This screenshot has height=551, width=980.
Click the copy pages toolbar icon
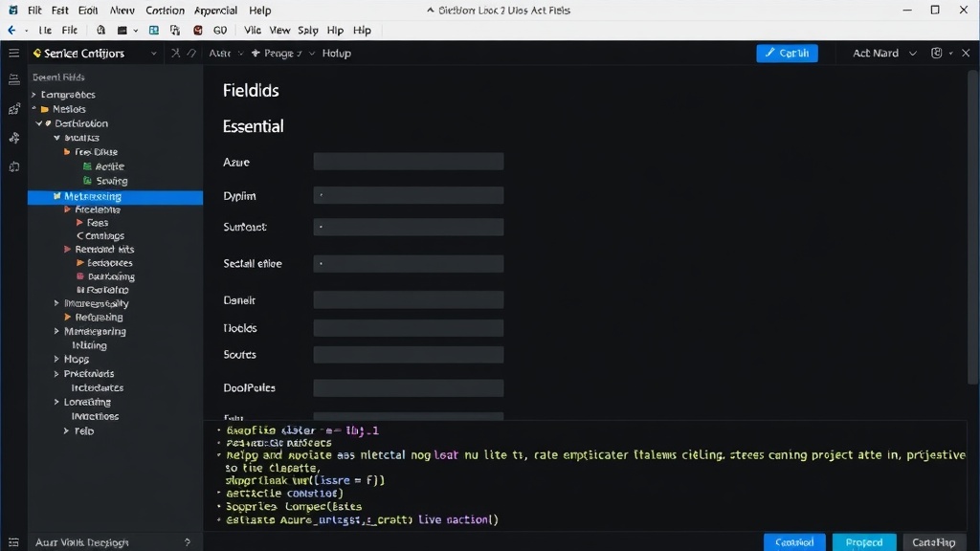click(x=175, y=30)
